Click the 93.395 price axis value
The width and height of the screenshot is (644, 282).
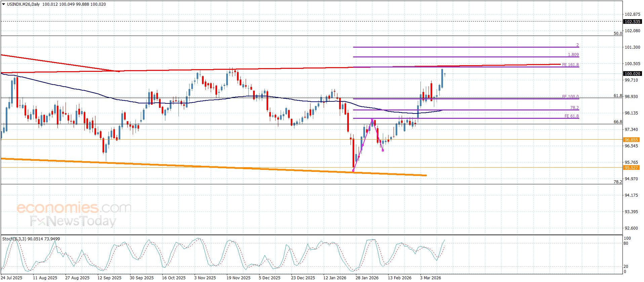631,212
